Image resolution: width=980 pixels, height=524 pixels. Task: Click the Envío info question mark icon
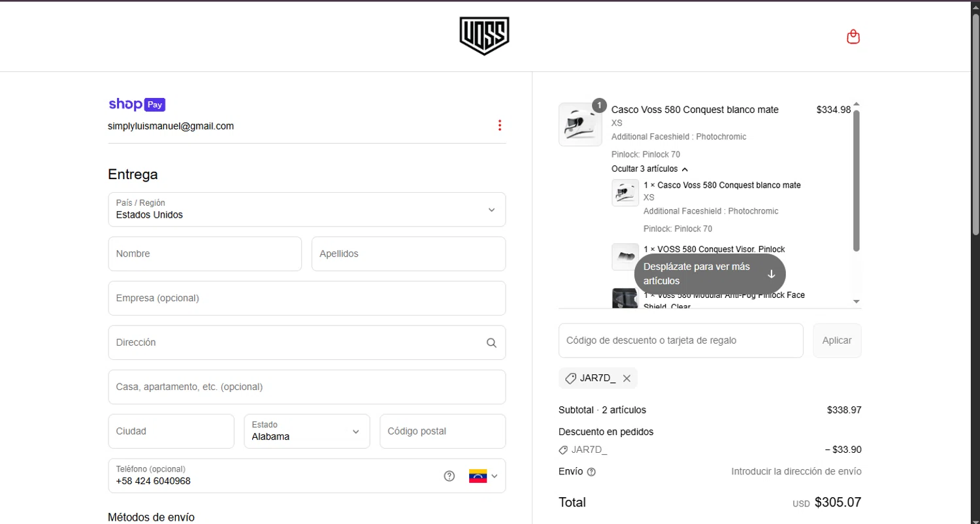point(591,472)
